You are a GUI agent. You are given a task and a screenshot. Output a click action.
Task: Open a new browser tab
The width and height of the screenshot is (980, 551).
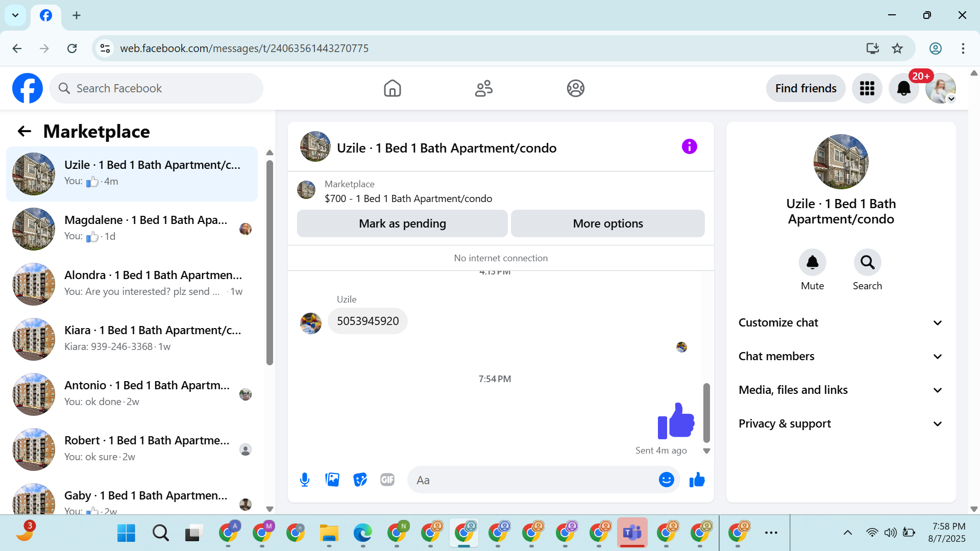(x=77, y=15)
